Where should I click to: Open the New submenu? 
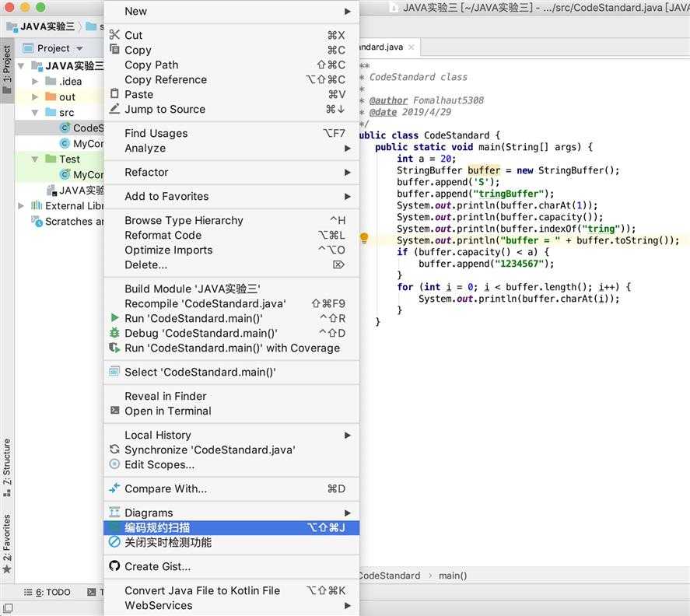coord(232,11)
